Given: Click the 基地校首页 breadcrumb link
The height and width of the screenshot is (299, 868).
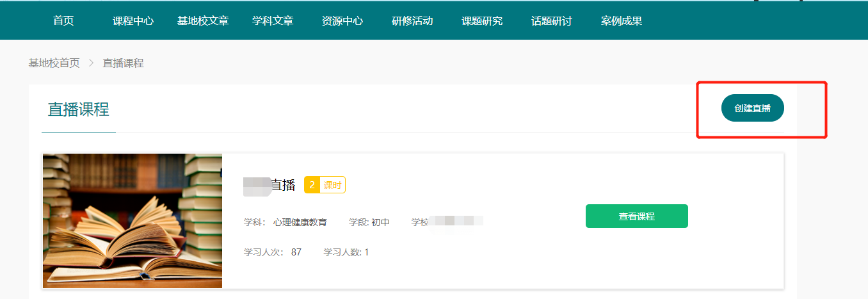Looking at the screenshot, I should [x=54, y=63].
